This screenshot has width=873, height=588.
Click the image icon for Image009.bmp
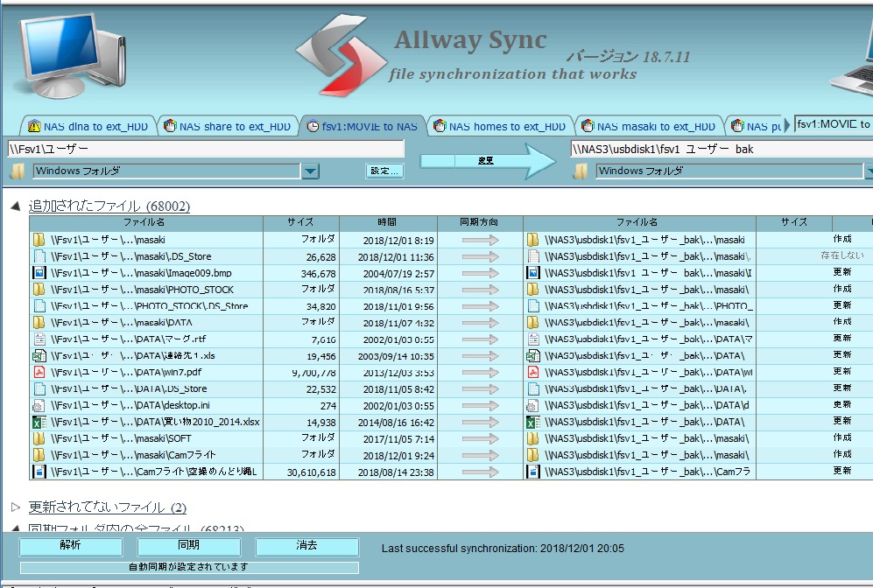point(39,273)
